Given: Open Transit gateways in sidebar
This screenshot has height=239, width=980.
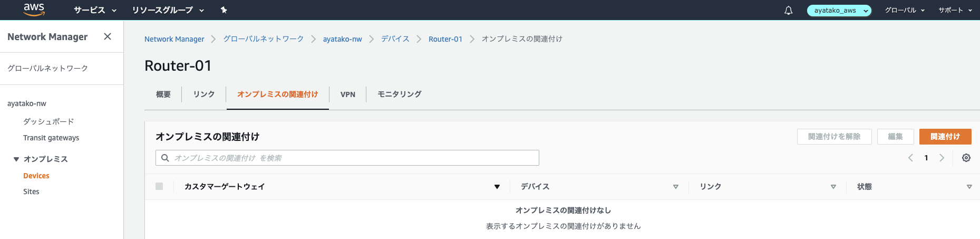Looking at the screenshot, I should pos(51,138).
